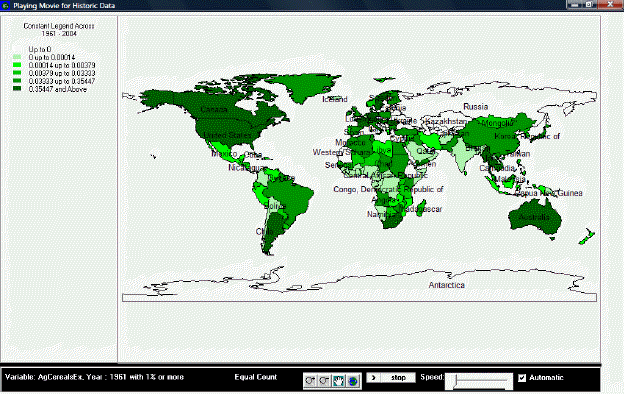The height and width of the screenshot is (394, 624).
Task: Click the window title bar app icon
Action: (x=5, y=5)
